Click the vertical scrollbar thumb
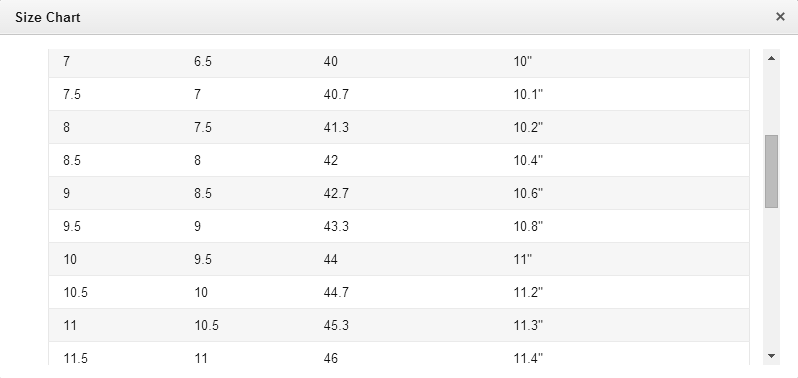The width and height of the screenshot is (798, 378). [x=771, y=171]
